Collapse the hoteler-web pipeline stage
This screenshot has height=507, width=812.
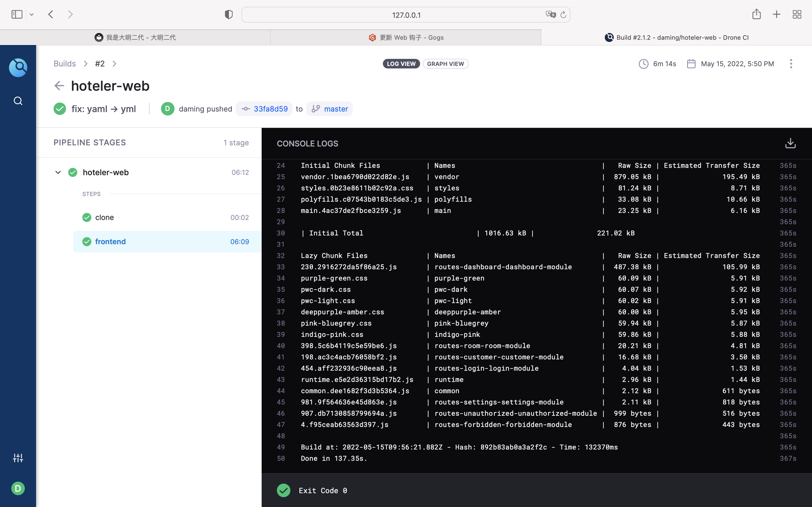[x=58, y=172]
